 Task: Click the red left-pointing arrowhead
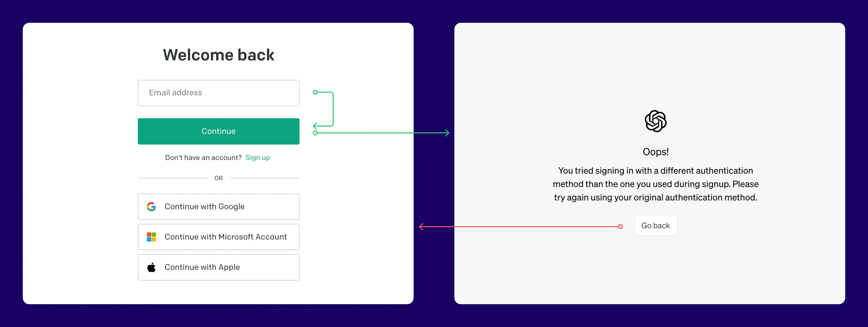421,227
